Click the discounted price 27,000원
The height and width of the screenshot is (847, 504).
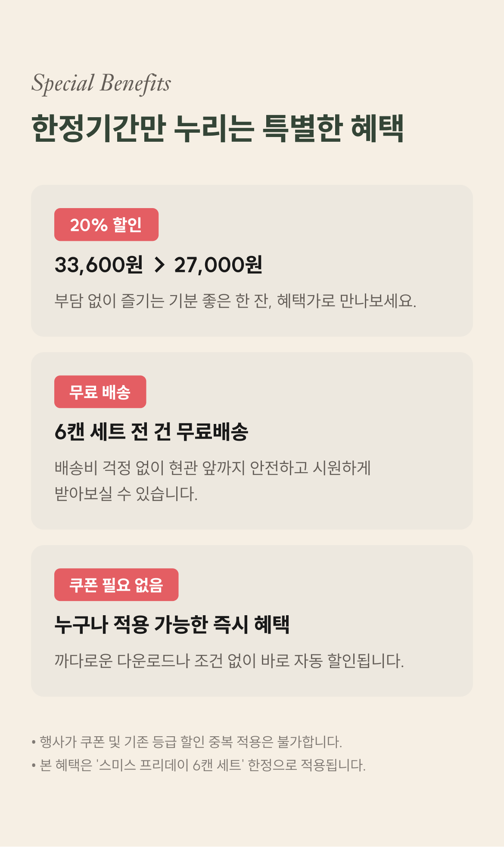click(x=218, y=265)
